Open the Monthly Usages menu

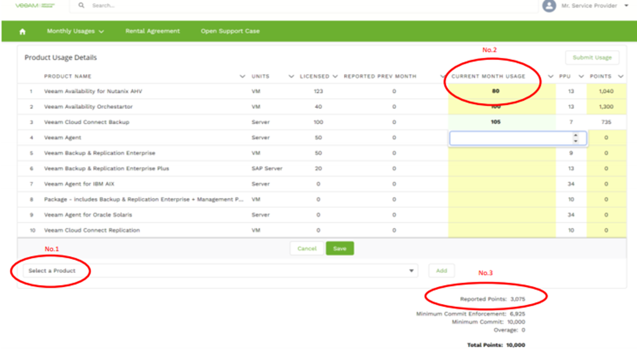click(71, 30)
